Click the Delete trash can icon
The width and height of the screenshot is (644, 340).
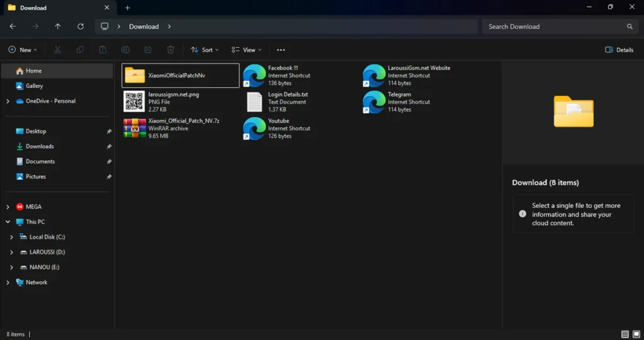[170, 50]
